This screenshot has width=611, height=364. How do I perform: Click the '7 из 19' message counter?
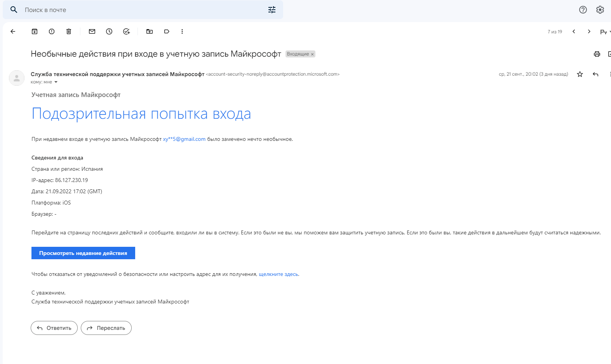(x=555, y=32)
